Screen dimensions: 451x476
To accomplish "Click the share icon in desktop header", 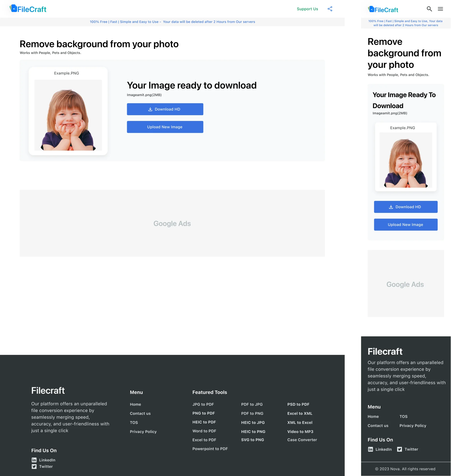I will tap(330, 9).
